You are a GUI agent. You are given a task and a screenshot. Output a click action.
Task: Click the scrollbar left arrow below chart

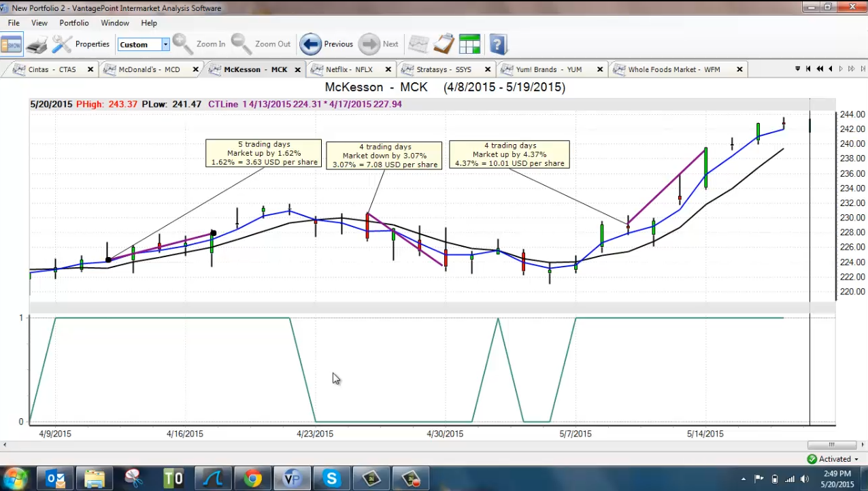tap(4, 444)
